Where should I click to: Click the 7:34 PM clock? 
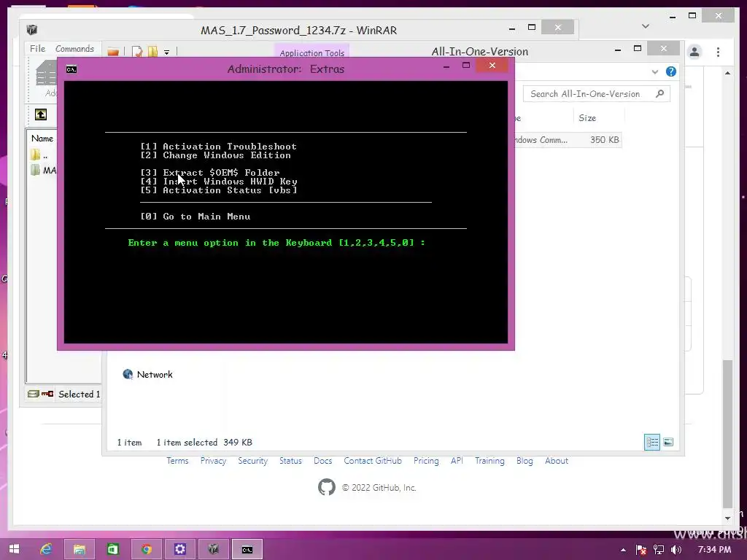click(714, 550)
